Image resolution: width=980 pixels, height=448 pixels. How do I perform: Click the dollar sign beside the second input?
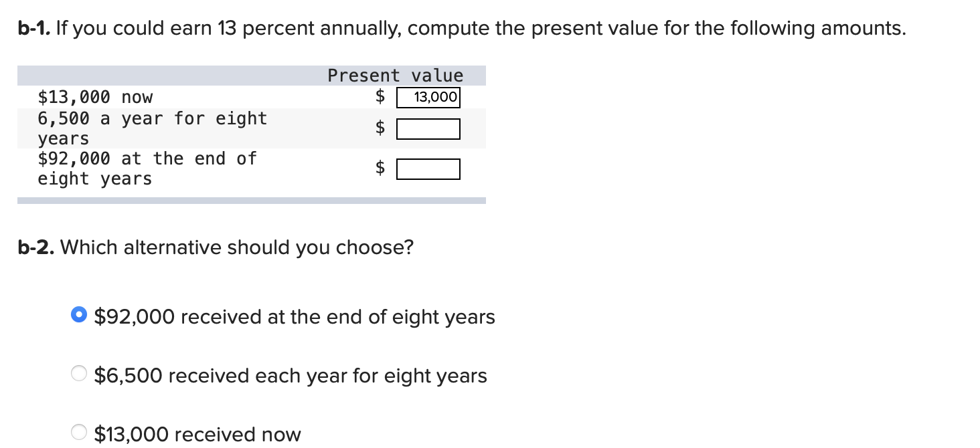coord(380,128)
